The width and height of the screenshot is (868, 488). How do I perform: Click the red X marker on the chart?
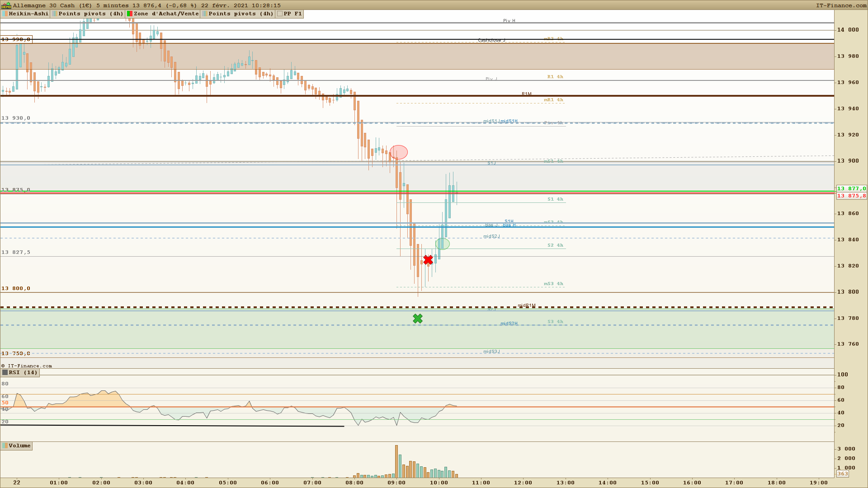[x=428, y=260]
